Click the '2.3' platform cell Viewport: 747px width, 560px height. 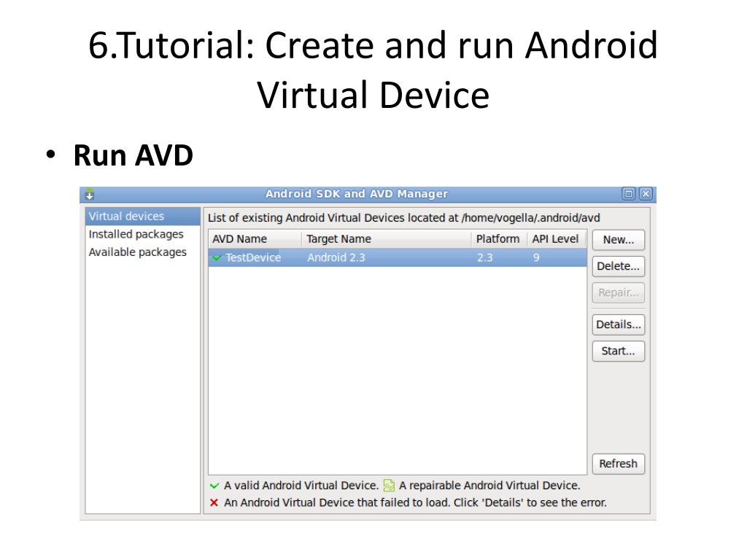point(484,257)
